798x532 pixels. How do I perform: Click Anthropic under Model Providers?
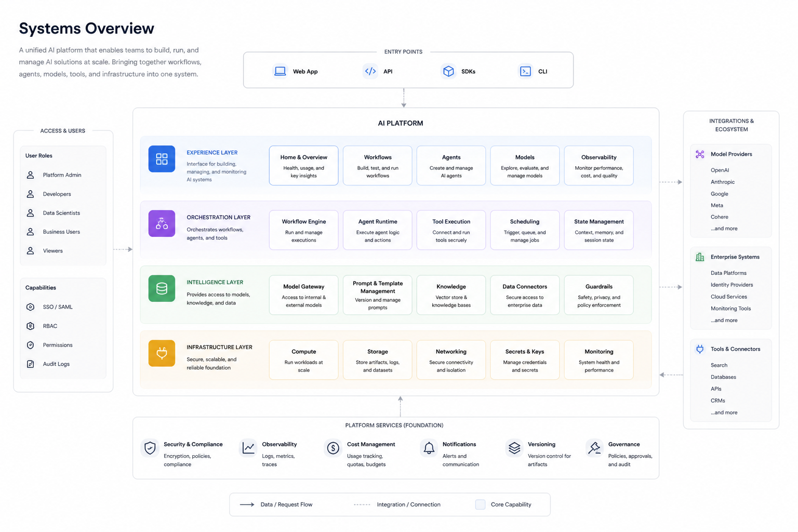point(723,182)
